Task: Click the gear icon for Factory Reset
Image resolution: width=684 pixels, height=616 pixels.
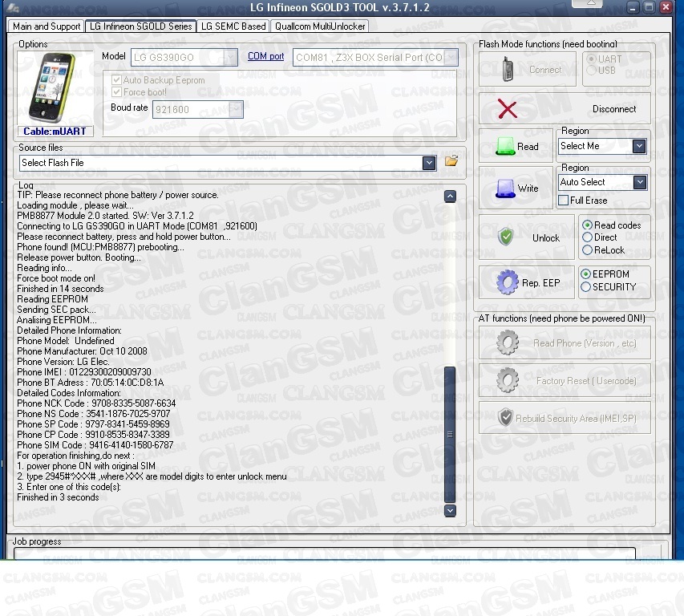Action: point(508,380)
